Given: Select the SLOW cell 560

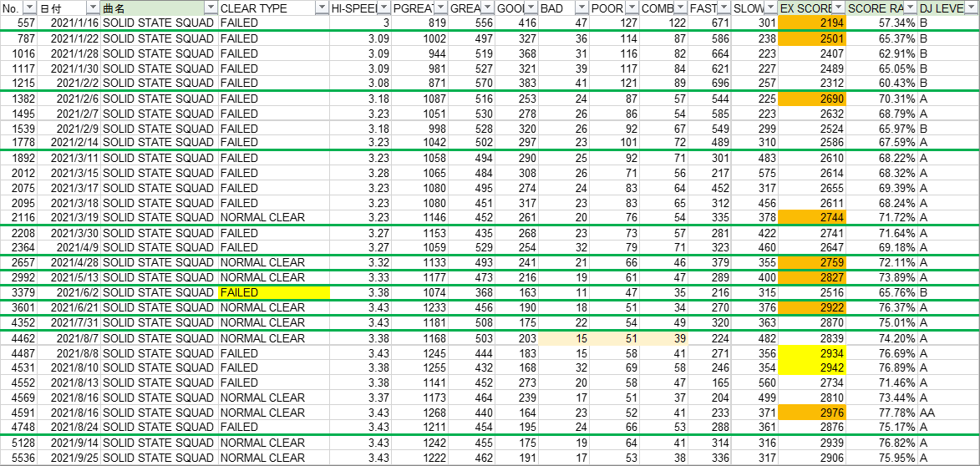Looking at the screenshot, I should pyautogui.click(x=755, y=383).
